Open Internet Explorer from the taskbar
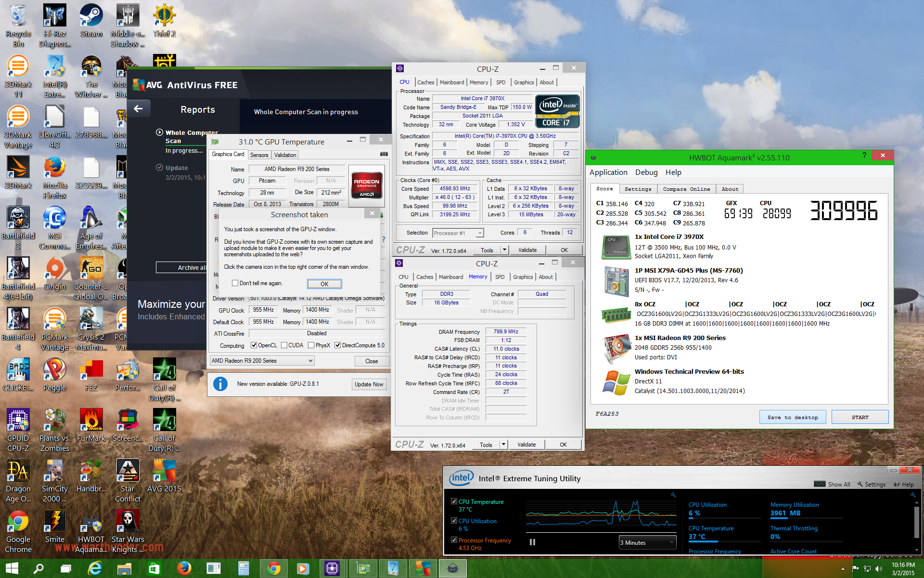 [95, 568]
